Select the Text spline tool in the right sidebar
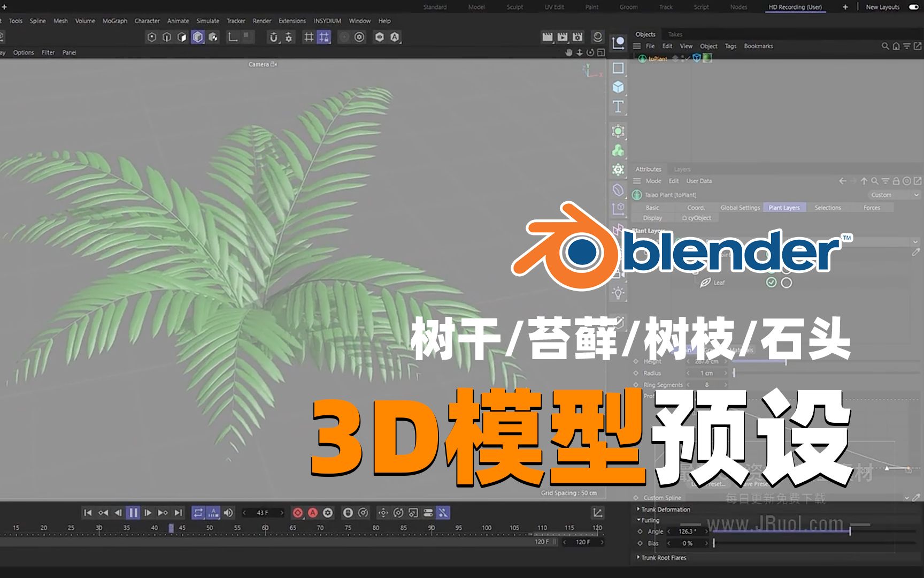This screenshot has height=578, width=924. point(618,107)
